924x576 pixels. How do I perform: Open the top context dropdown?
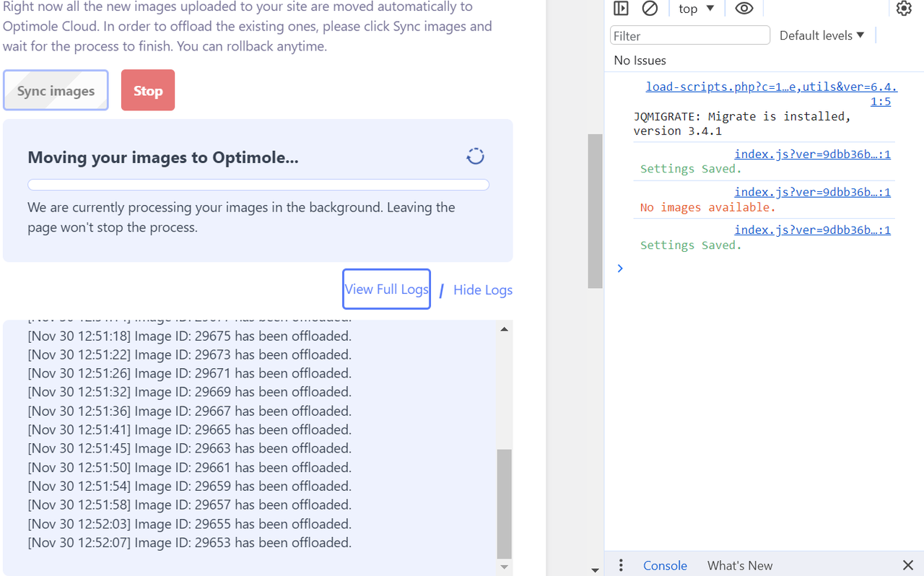[696, 9]
